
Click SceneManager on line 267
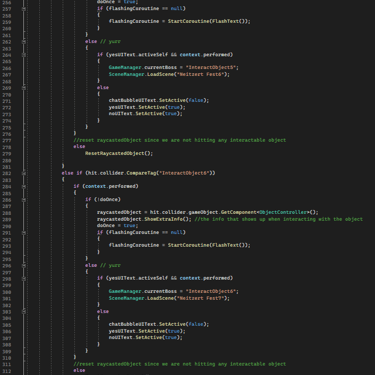click(126, 74)
